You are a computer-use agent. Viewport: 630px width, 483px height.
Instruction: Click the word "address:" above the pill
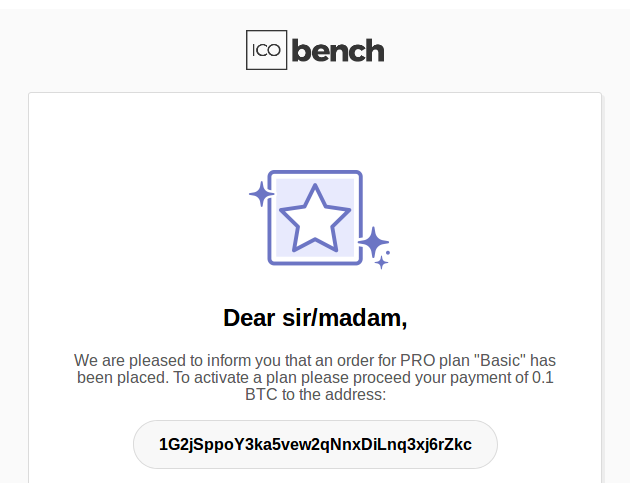(x=356, y=395)
